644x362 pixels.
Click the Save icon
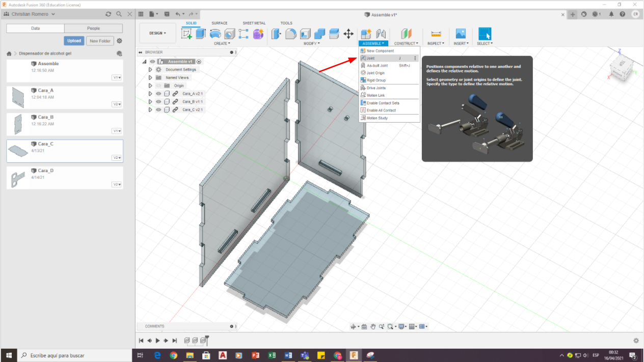point(166,14)
